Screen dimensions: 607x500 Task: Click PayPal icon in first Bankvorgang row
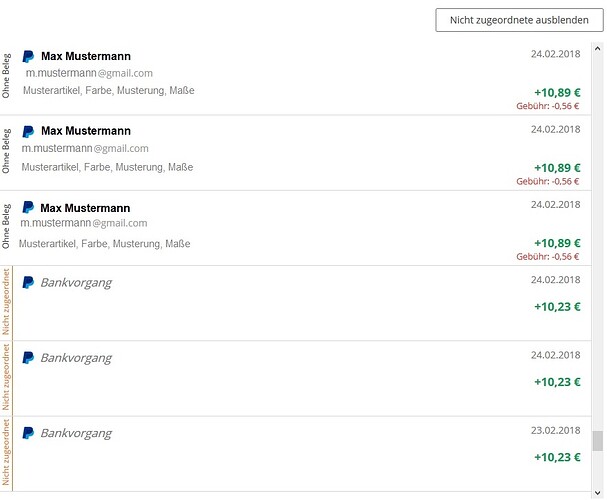28,283
